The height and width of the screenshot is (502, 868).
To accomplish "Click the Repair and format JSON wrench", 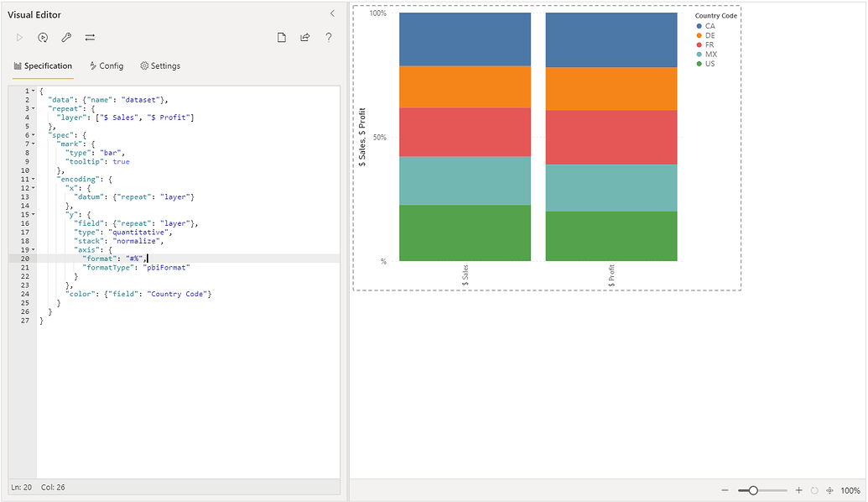I will click(66, 38).
